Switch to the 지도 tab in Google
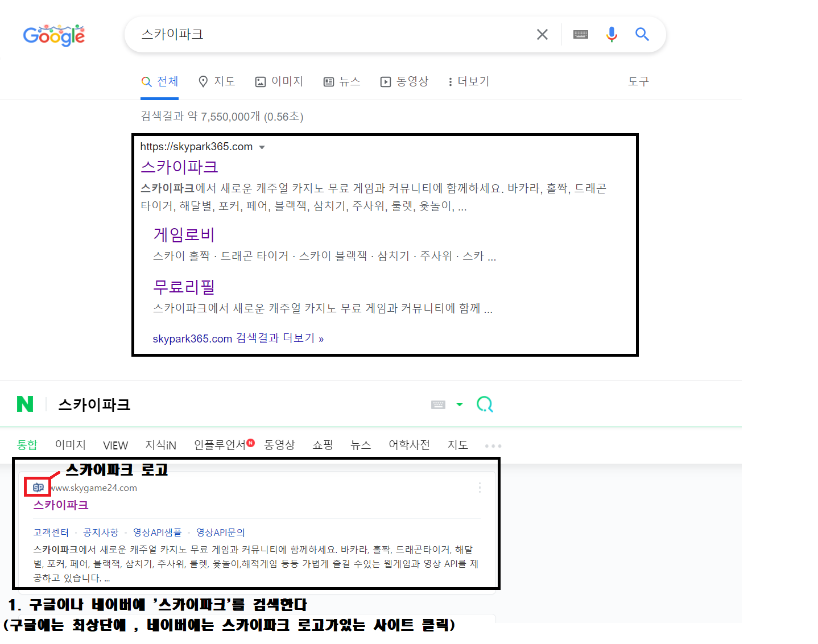818x644 pixels. pos(217,81)
